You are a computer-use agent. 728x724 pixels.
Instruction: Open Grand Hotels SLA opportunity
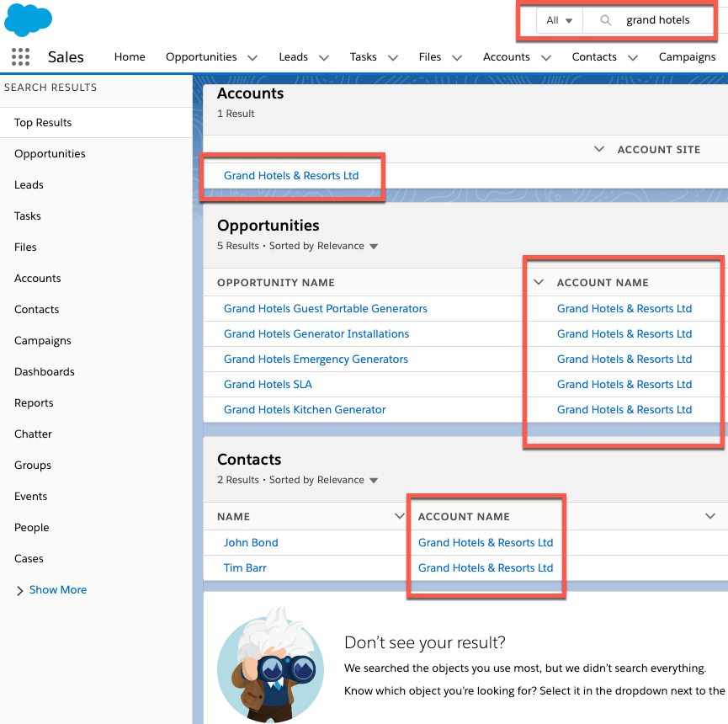(268, 385)
